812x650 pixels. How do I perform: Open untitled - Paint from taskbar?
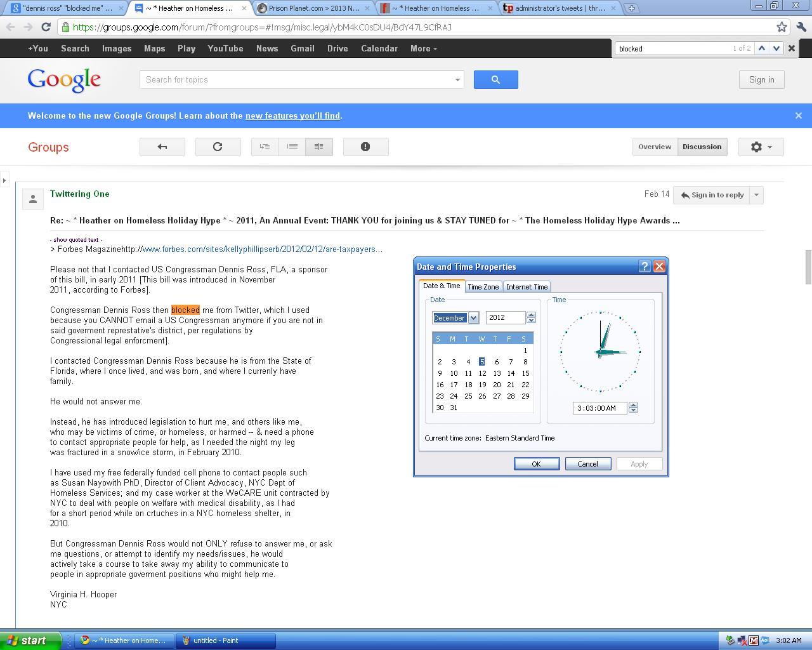pyautogui.click(x=226, y=640)
